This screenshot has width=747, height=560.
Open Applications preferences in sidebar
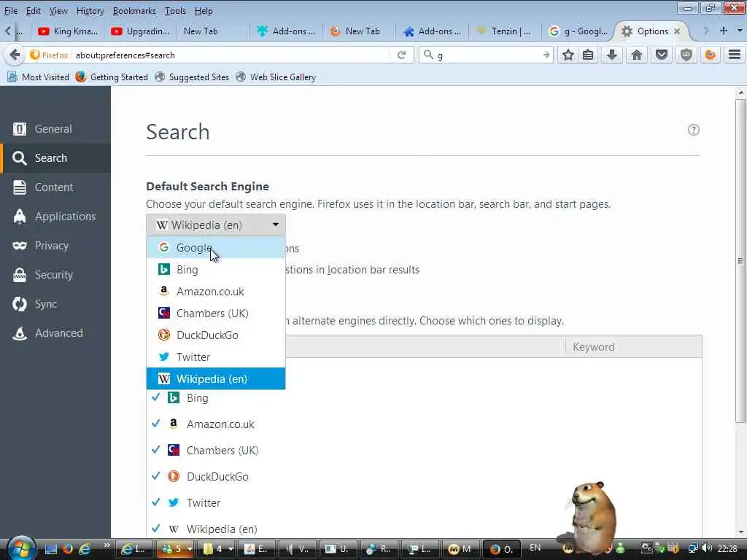(55, 216)
